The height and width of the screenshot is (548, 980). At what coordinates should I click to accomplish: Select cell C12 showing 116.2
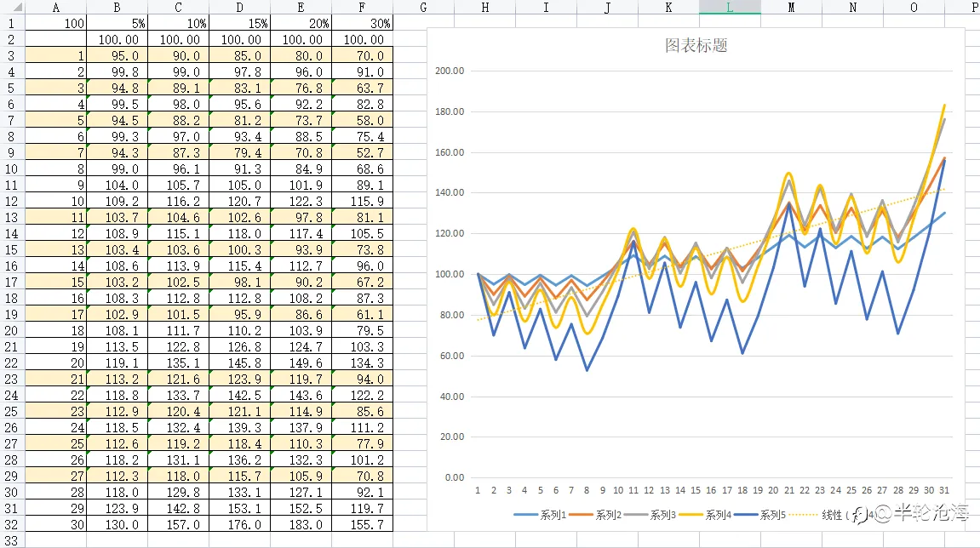pyautogui.click(x=178, y=201)
